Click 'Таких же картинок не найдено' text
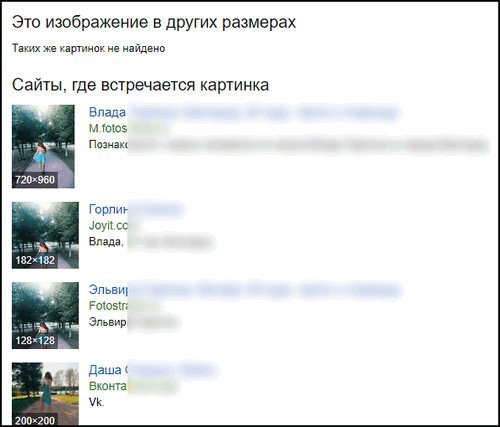The width and height of the screenshot is (500, 427). point(89,48)
